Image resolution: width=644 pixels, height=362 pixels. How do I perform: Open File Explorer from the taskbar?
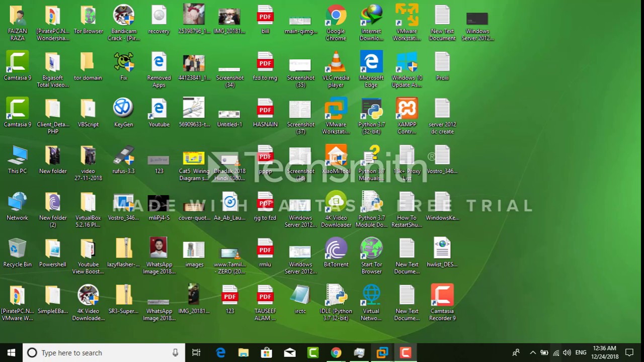(x=244, y=352)
